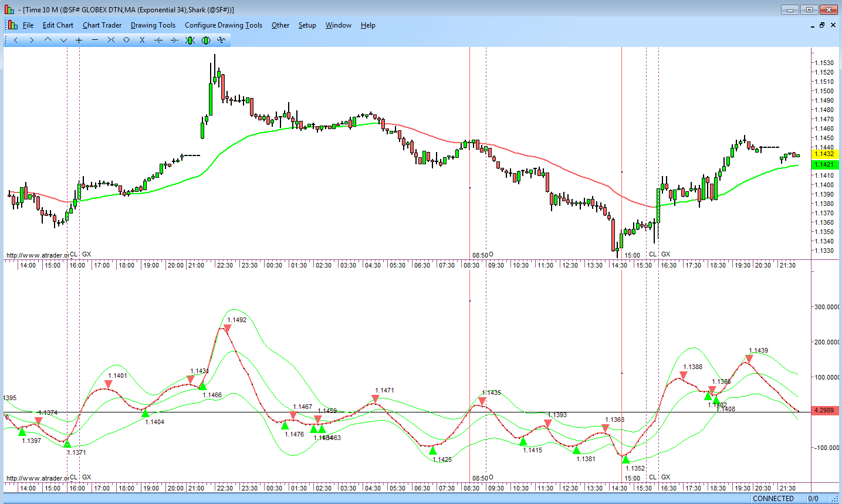Click the red sell triangle labeled 1.1401

[109, 384]
